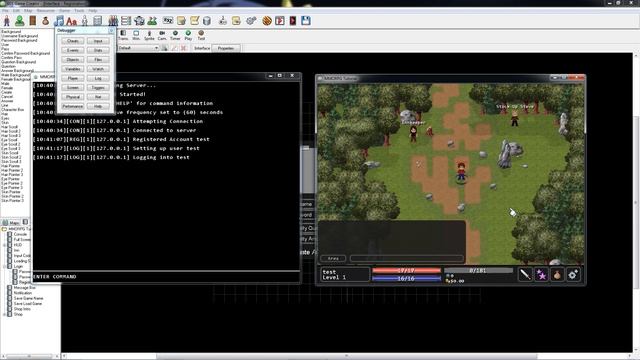Click the gears settings toolbar icon
The width and height of the screenshot is (640, 360).
(x=251, y=20)
